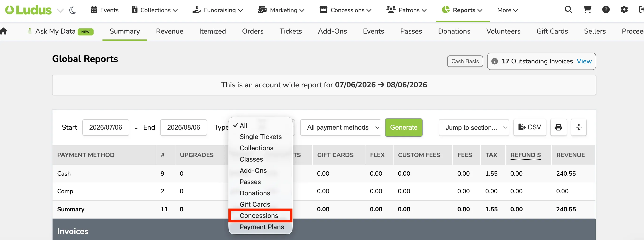
Task: Open the search magnifier icon
Action: (568, 10)
